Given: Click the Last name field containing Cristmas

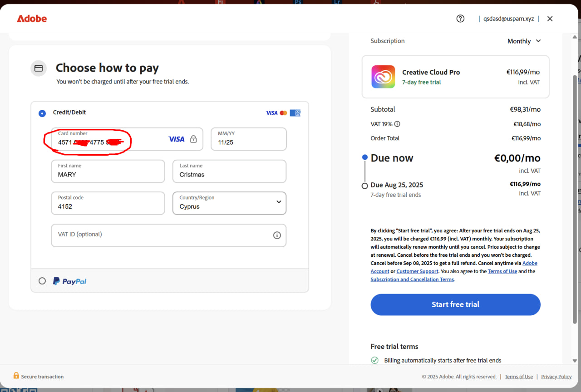Looking at the screenshot, I should pyautogui.click(x=230, y=171).
